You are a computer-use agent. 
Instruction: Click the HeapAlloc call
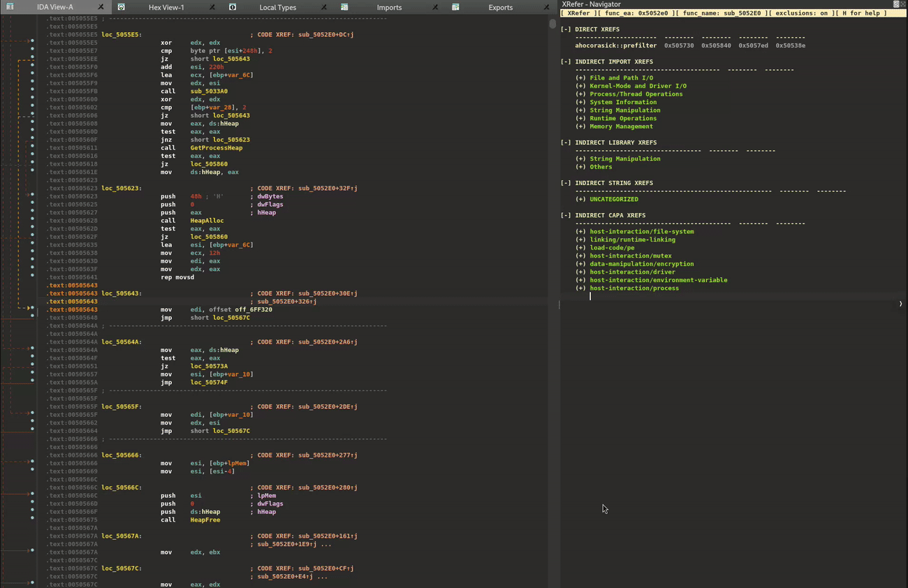[207, 221]
